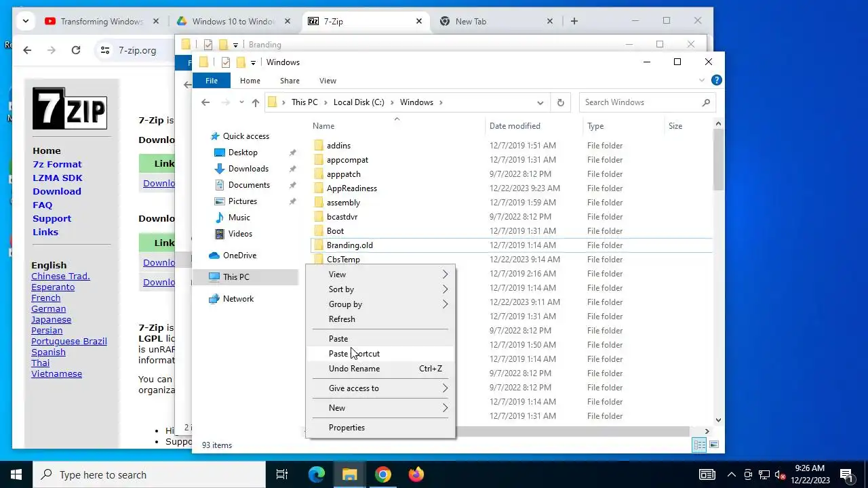Click the search magnifier in Explorer
The image size is (868, 488).
pos(706,102)
